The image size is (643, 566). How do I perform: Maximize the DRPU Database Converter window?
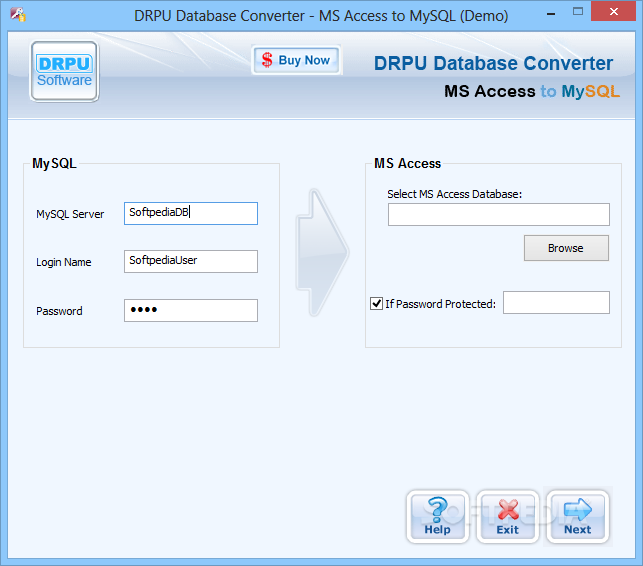578,11
